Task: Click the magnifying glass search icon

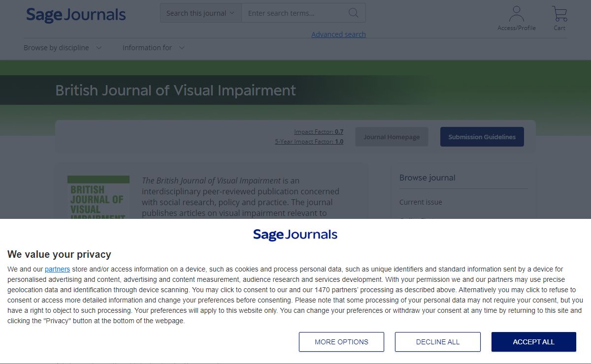Action: [x=353, y=13]
